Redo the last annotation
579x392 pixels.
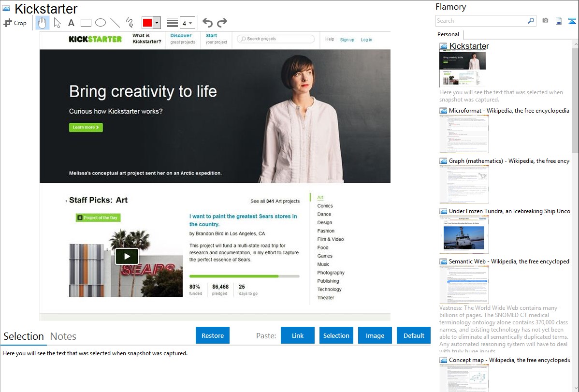point(222,23)
